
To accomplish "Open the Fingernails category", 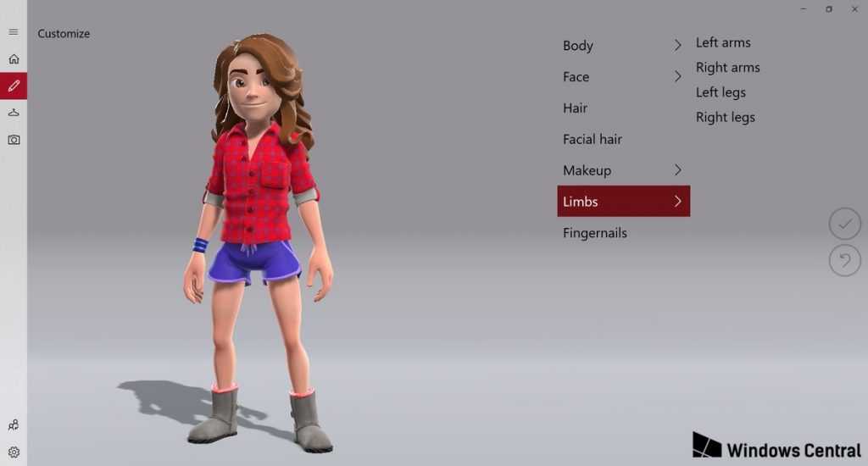I will coord(595,233).
